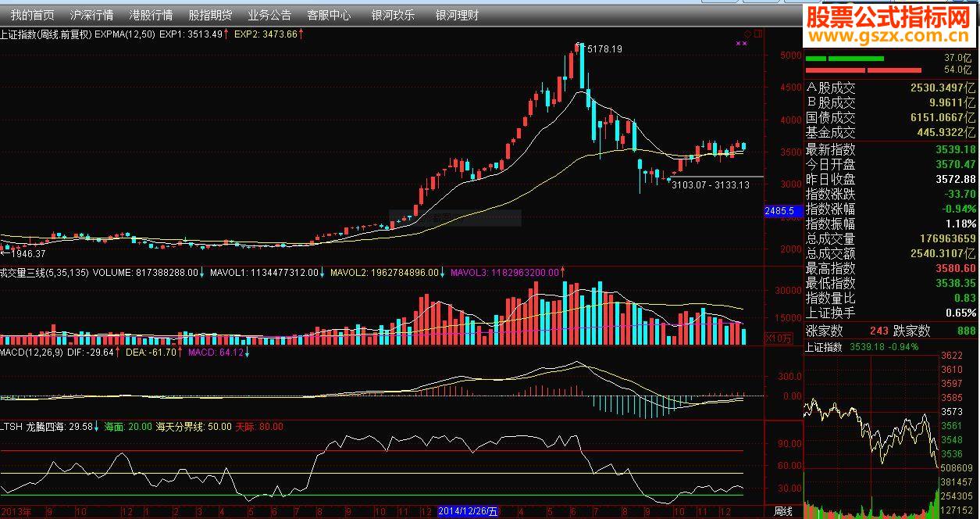This screenshot has width=980, height=519.
Task: Click the EXP2: 3473.66 value
Action: click(265, 34)
